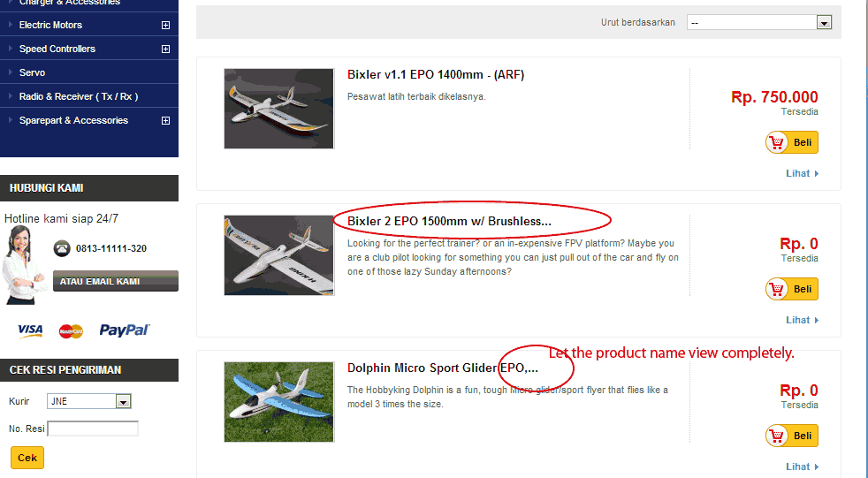Click the PayPal payment logo
Screen dimensions: 868x478
125,330
